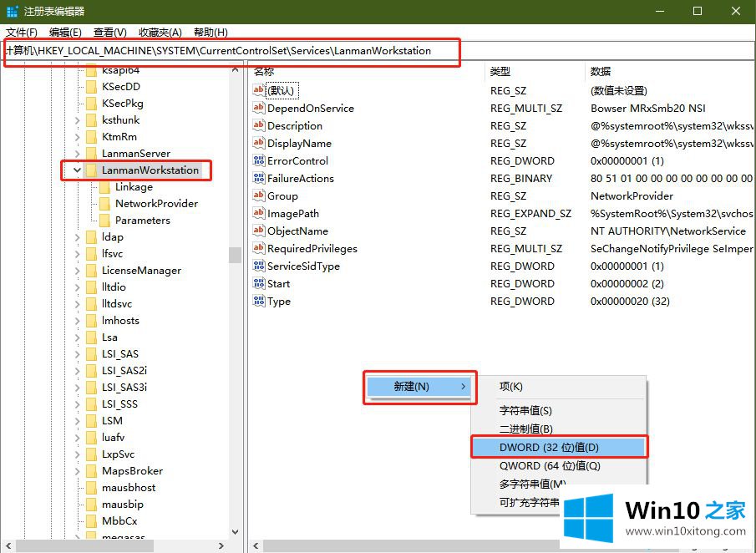
Task: Choose QWORD (64 位)值(Q) from submenu
Action: pos(558,466)
